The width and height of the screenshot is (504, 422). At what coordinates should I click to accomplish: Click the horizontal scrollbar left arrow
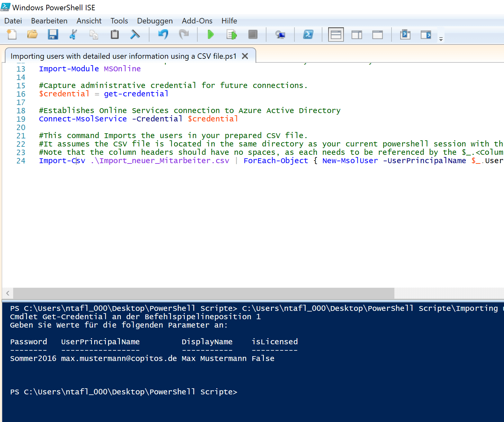pyautogui.click(x=8, y=293)
